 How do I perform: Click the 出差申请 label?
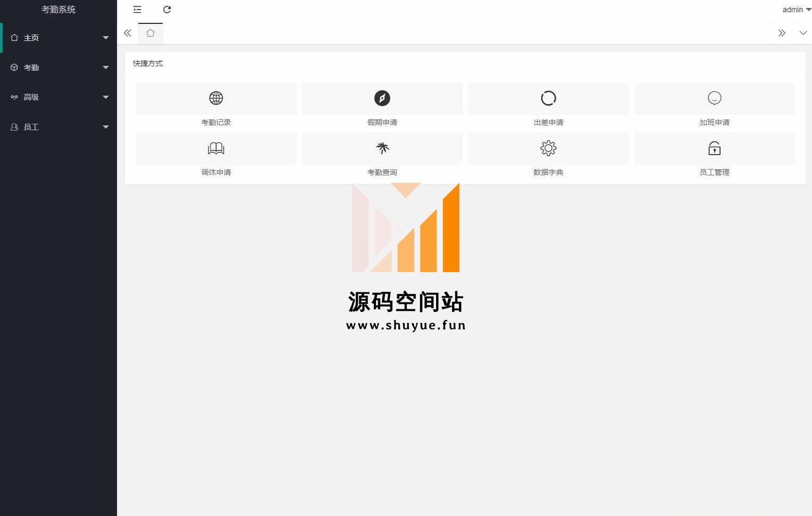click(548, 122)
